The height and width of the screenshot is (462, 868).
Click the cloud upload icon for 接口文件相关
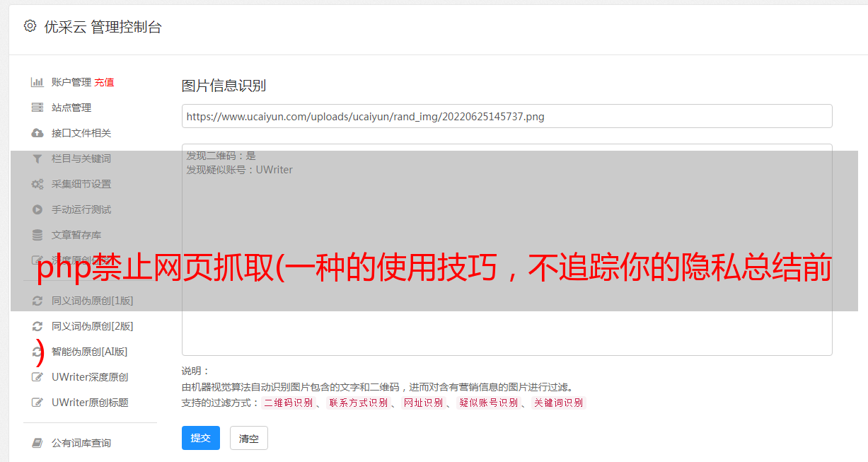[37, 133]
